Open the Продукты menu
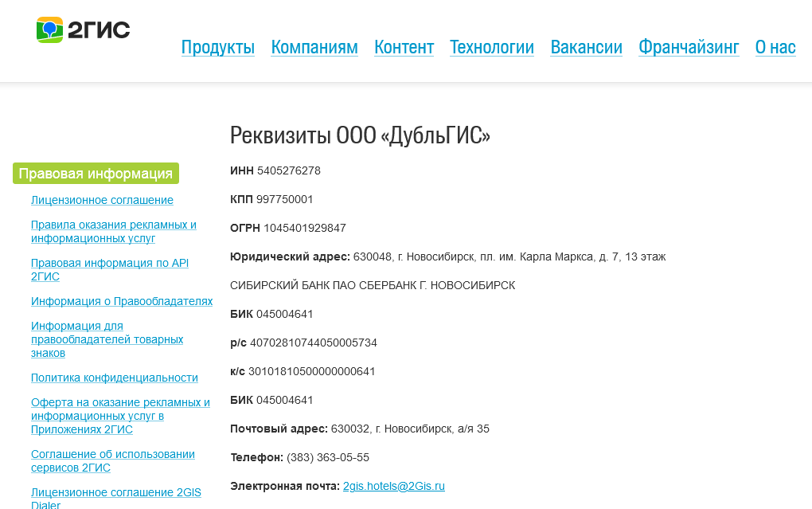The image size is (812, 509). point(218,47)
